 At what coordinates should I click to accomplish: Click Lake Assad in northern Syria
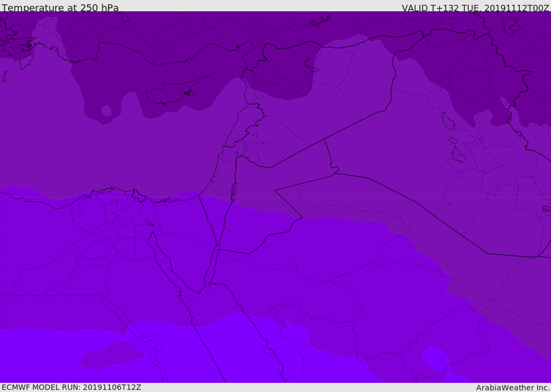click(310, 65)
